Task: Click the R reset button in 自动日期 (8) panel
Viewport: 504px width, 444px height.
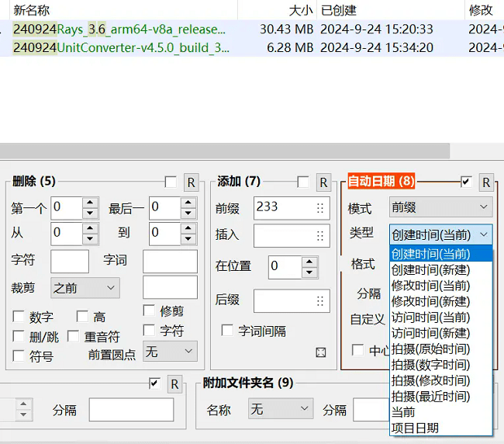Action: 486,182
